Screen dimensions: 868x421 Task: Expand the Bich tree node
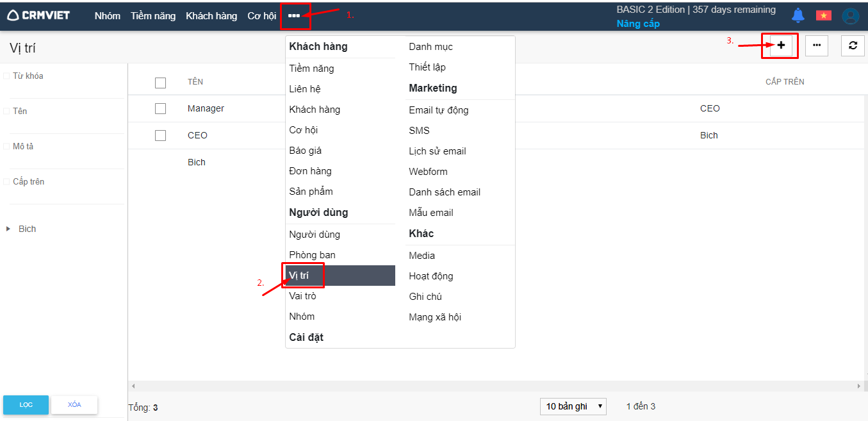pyautogui.click(x=8, y=229)
